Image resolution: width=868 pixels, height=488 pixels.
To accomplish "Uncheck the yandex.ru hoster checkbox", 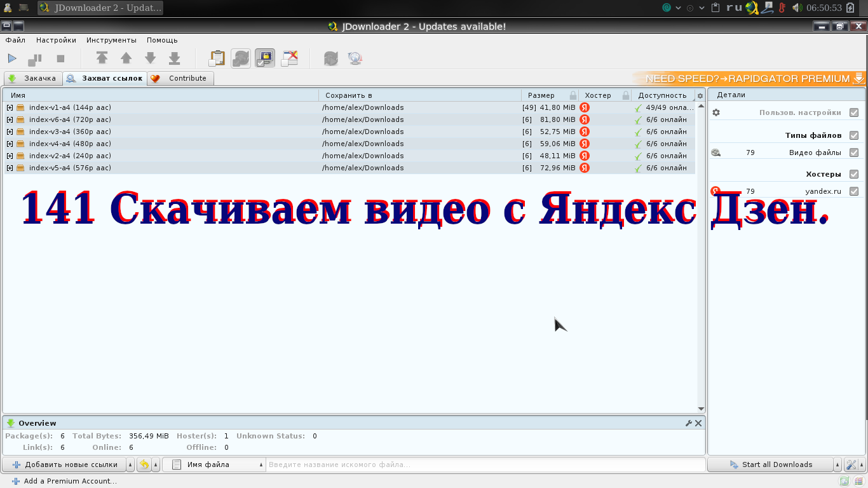I will click(x=854, y=191).
